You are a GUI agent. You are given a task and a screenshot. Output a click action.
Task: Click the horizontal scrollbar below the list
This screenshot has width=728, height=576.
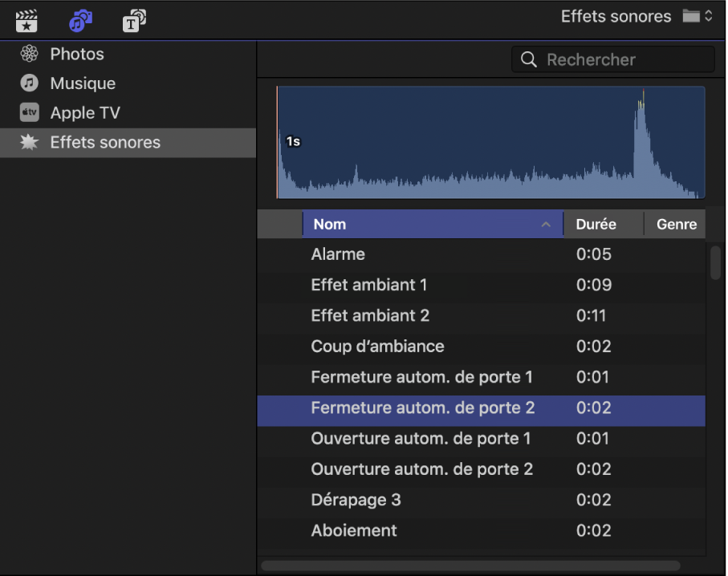tap(470, 566)
